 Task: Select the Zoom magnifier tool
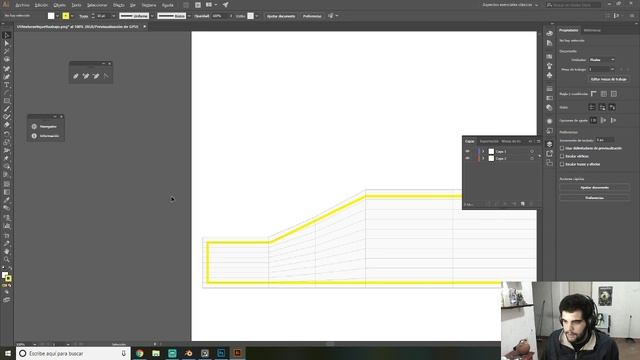point(7,260)
